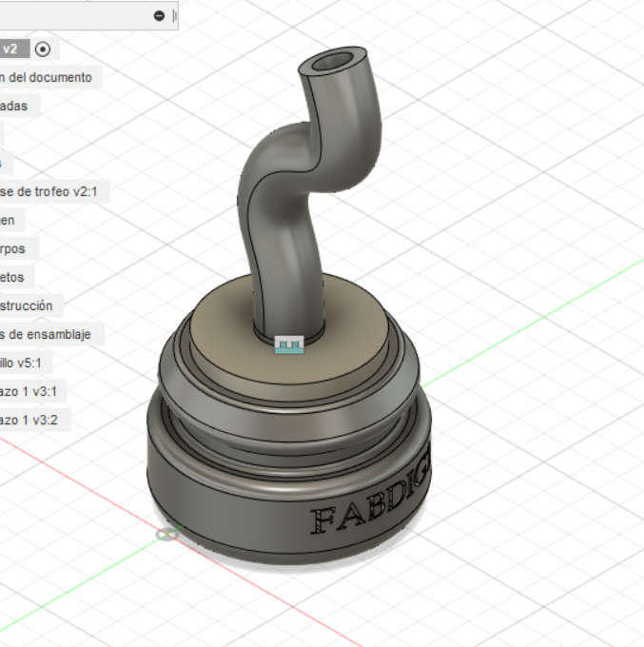Click the browser panel resize grip handle

pyautogui.click(x=175, y=15)
